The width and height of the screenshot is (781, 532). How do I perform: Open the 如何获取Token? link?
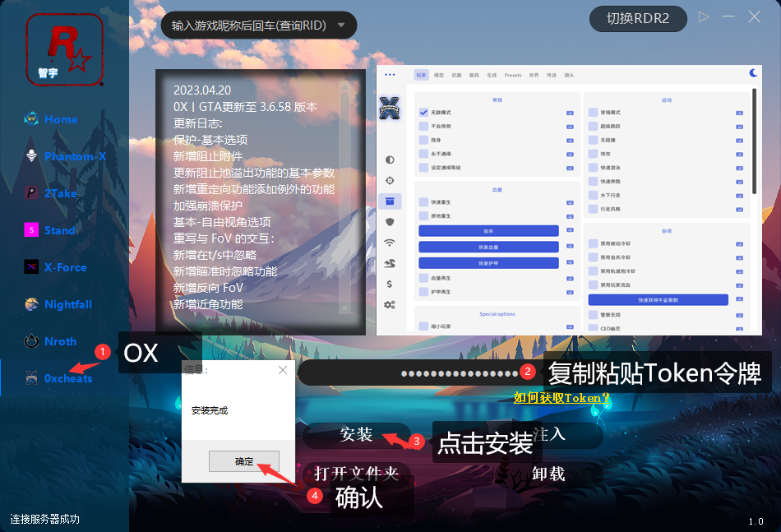(561, 398)
